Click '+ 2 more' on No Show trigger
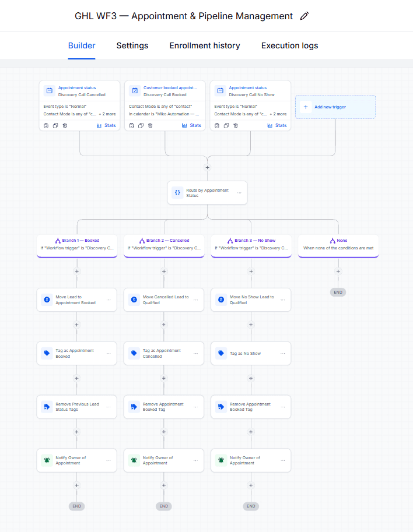 tap(278, 114)
